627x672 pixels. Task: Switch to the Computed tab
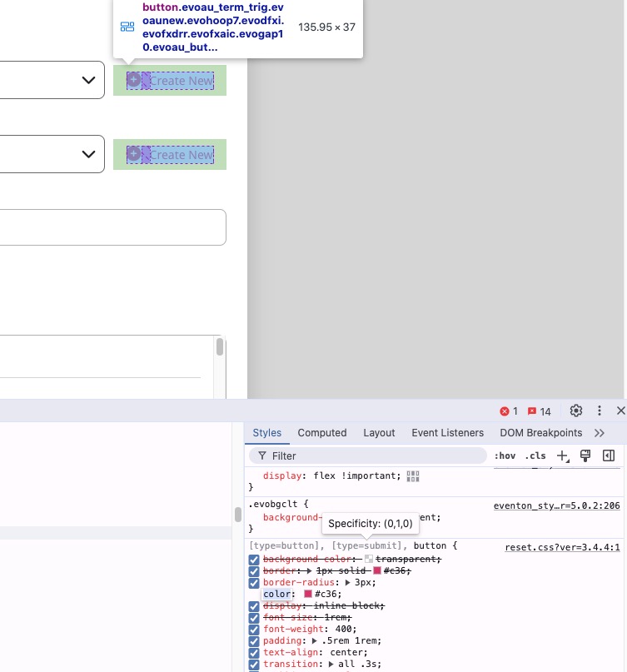click(321, 433)
